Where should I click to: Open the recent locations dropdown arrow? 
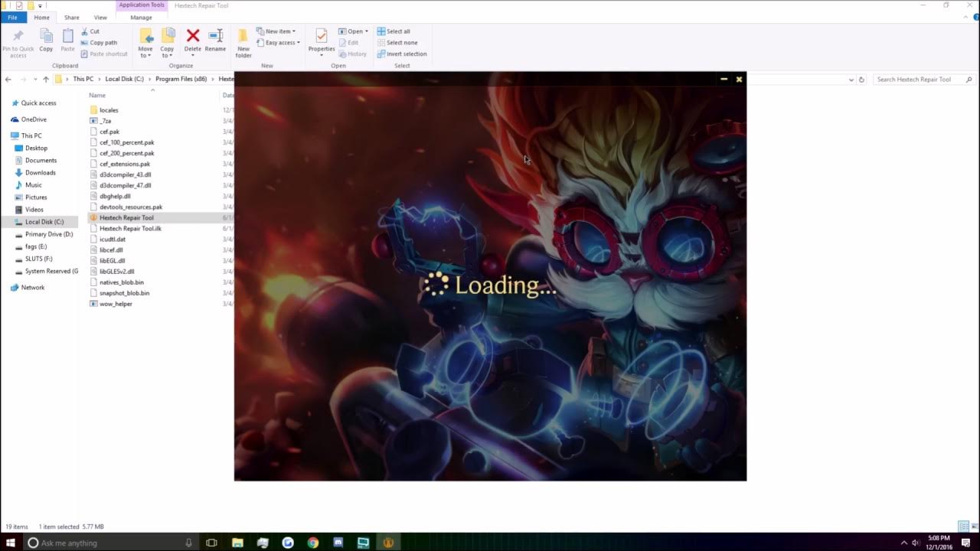[35, 80]
